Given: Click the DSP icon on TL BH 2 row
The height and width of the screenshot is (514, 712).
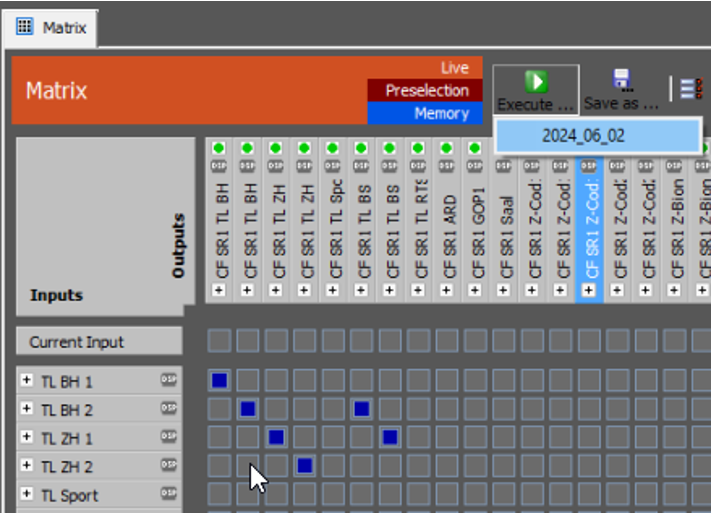Looking at the screenshot, I should [168, 409].
